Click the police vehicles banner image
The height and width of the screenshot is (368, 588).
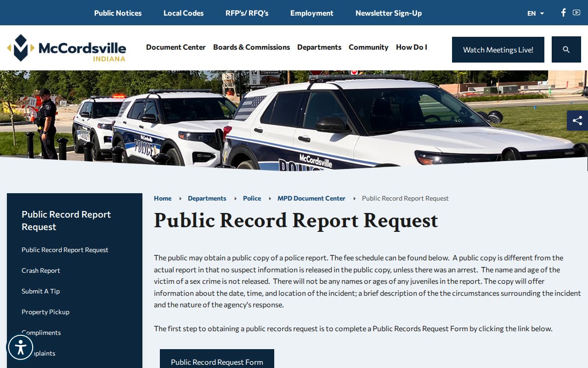[294, 121]
